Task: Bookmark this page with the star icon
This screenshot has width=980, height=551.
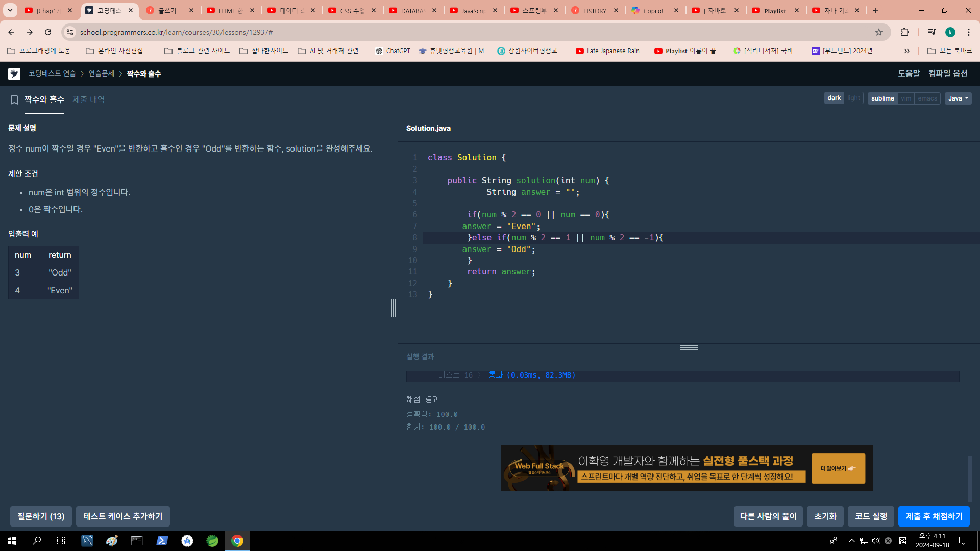Action: pyautogui.click(x=879, y=32)
